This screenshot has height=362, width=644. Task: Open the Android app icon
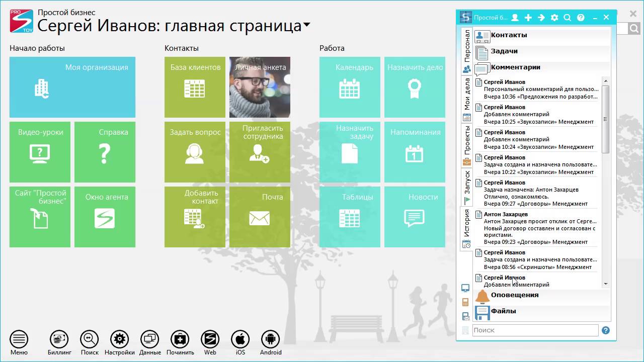point(271,339)
